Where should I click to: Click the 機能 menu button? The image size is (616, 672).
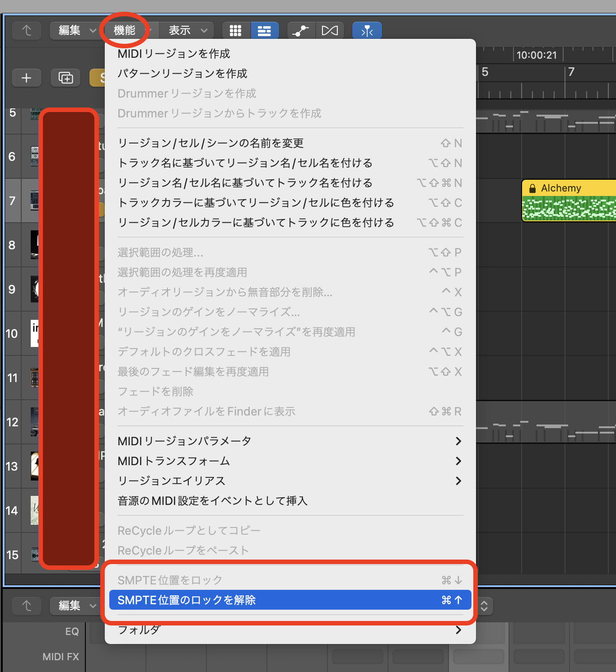coord(125,31)
